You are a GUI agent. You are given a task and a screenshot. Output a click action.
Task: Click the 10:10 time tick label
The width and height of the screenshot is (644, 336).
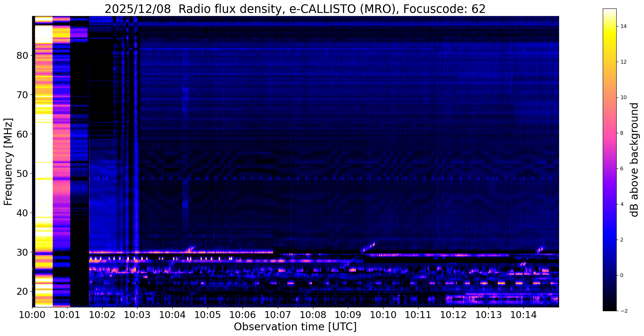pos(383,315)
